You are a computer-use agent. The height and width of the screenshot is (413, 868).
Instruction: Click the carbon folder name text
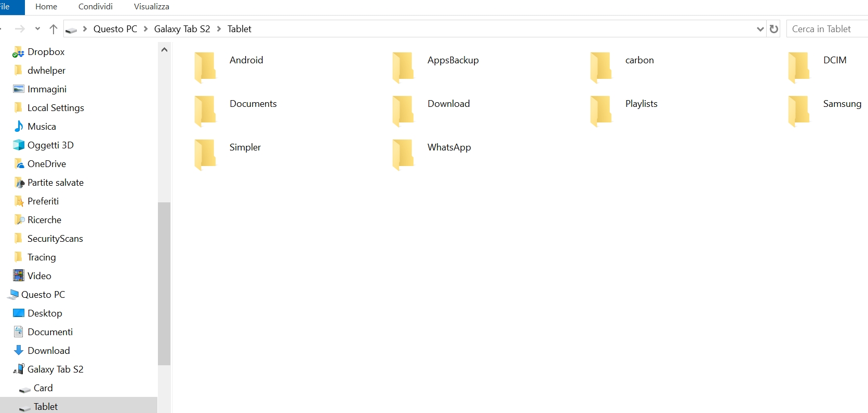tap(639, 60)
